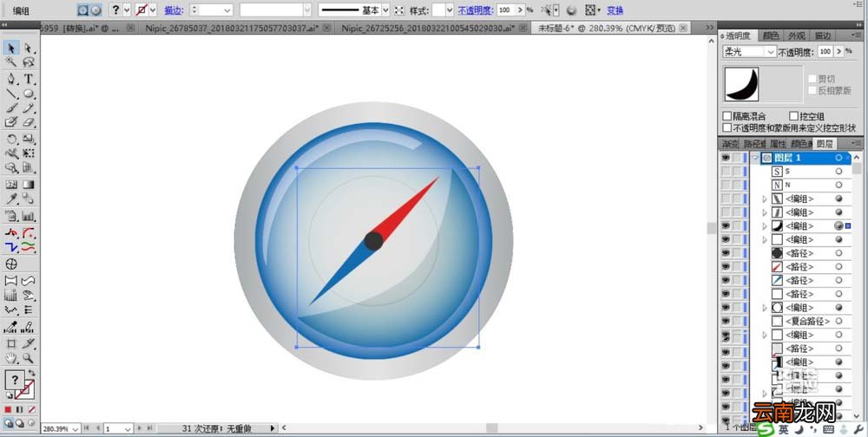The image size is (868, 437).
Task: Expand the selected crescent 编组 item
Action: pyautogui.click(x=765, y=225)
